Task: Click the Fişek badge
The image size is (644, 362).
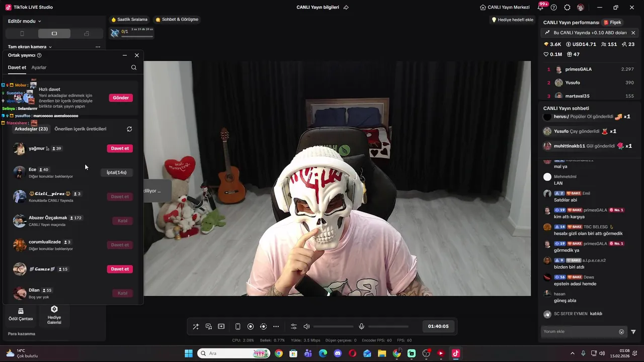Action: tap(612, 22)
